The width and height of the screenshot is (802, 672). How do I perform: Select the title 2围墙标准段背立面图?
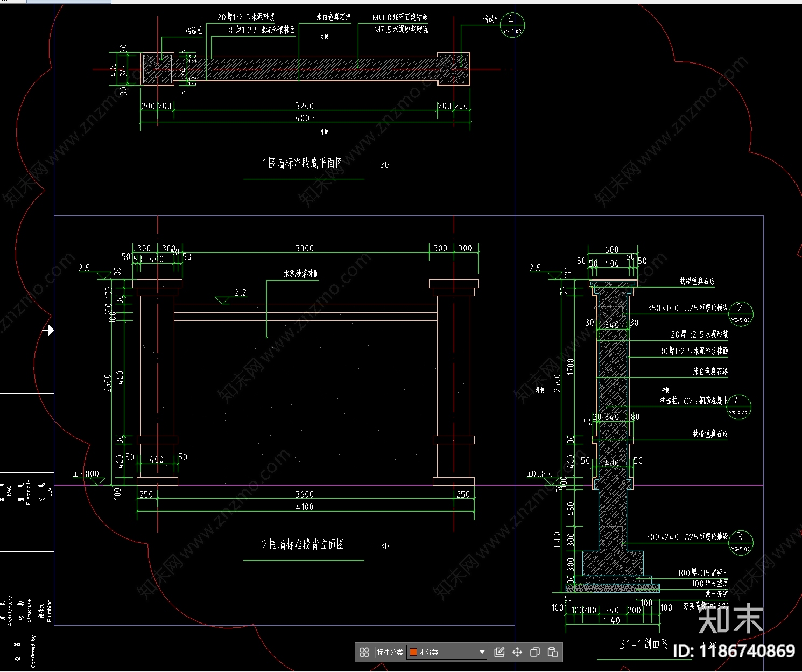(x=303, y=544)
